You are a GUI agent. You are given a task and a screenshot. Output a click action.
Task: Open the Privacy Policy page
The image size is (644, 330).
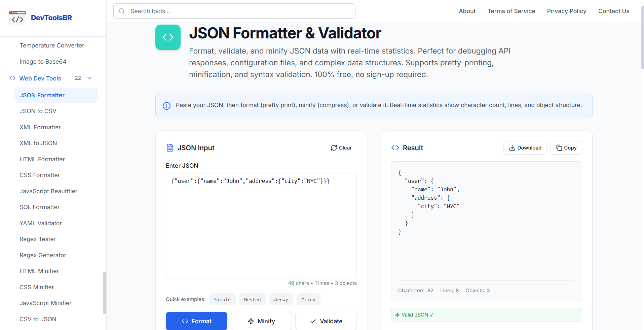pos(566,11)
